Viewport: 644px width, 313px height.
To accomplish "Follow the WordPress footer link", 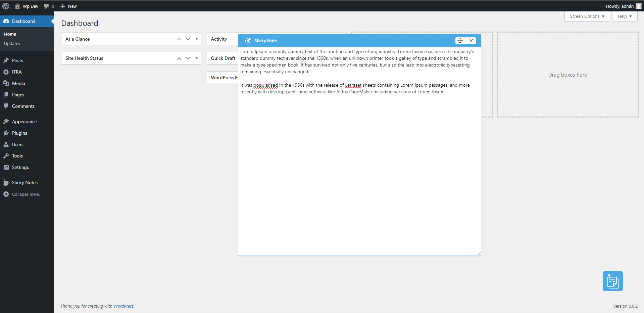I will 123,306.
